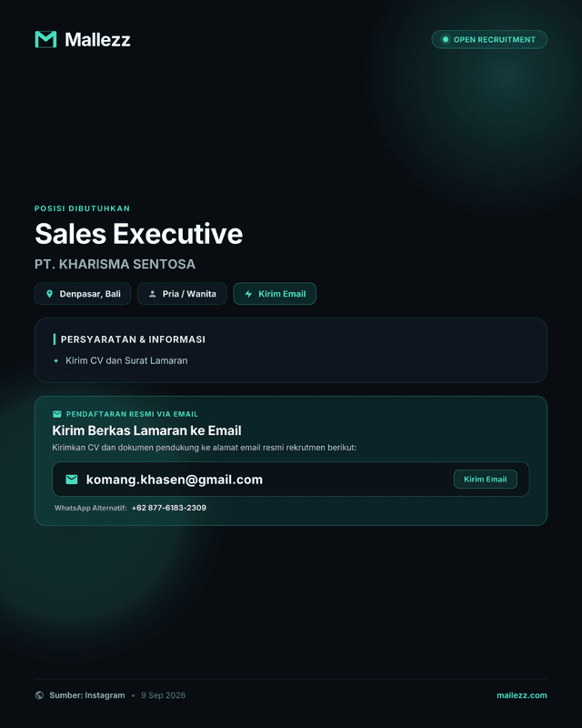This screenshot has width=582, height=728.
Task: Click the Mallezz brand name text
Action: point(97,39)
